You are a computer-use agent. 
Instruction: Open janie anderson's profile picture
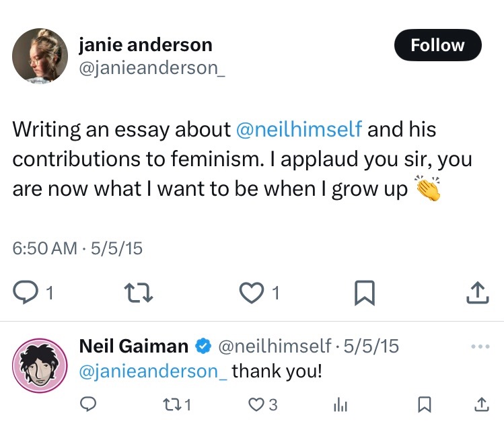pos(40,56)
